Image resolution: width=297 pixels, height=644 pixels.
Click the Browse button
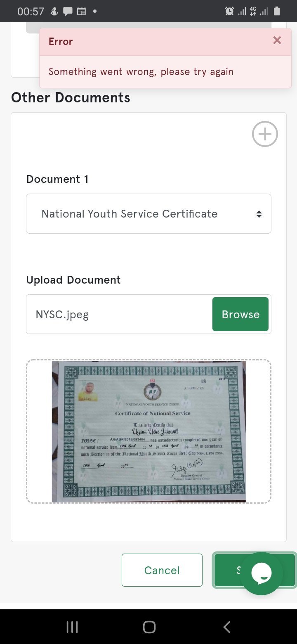240,314
